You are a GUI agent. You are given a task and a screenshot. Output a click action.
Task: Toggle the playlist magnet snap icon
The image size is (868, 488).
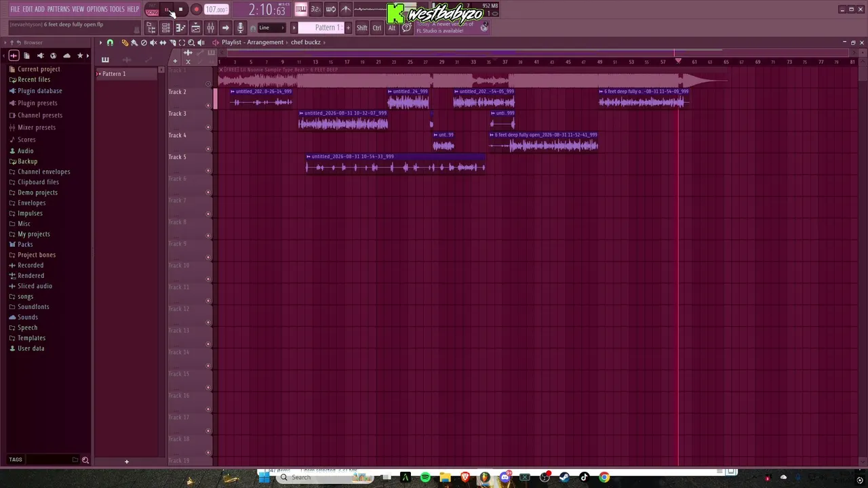click(110, 43)
